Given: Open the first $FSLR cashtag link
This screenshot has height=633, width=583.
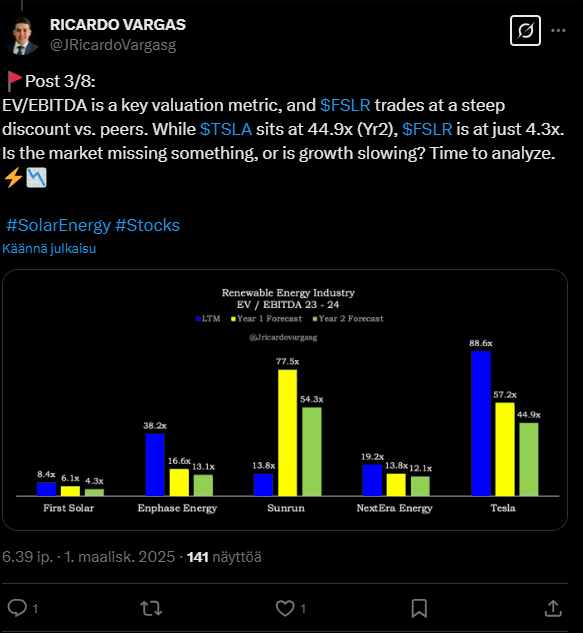Looking at the screenshot, I should 345,105.
